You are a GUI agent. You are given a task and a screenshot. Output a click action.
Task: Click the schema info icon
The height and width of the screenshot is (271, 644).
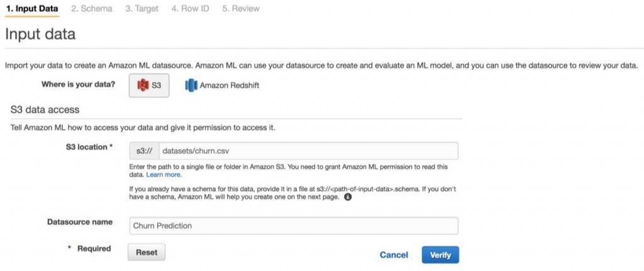[348, 196]
